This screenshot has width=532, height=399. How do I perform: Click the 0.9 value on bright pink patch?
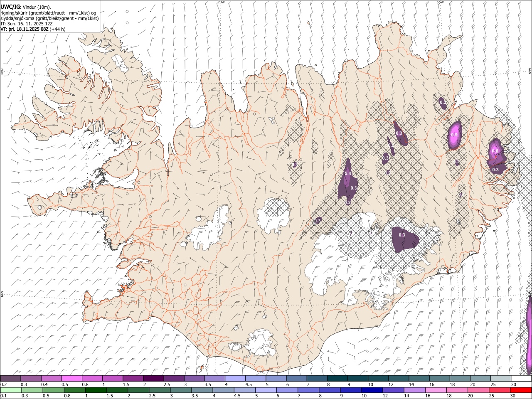pyautogui.click(x=454, y=135)
